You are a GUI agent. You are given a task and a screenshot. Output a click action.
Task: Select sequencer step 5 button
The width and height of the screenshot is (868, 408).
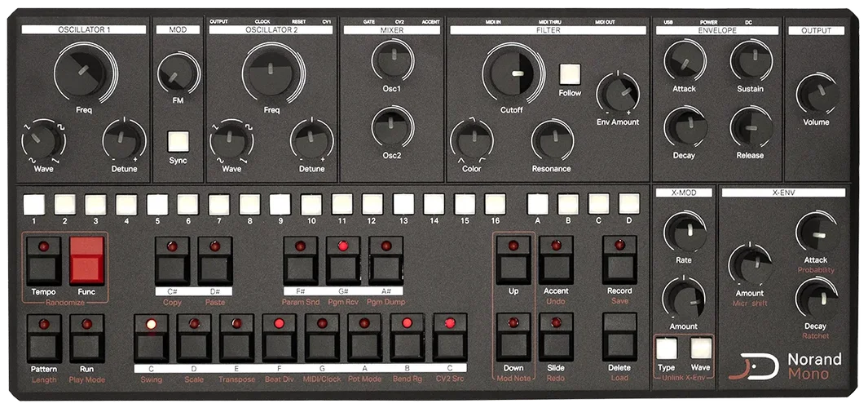(157, 205)
